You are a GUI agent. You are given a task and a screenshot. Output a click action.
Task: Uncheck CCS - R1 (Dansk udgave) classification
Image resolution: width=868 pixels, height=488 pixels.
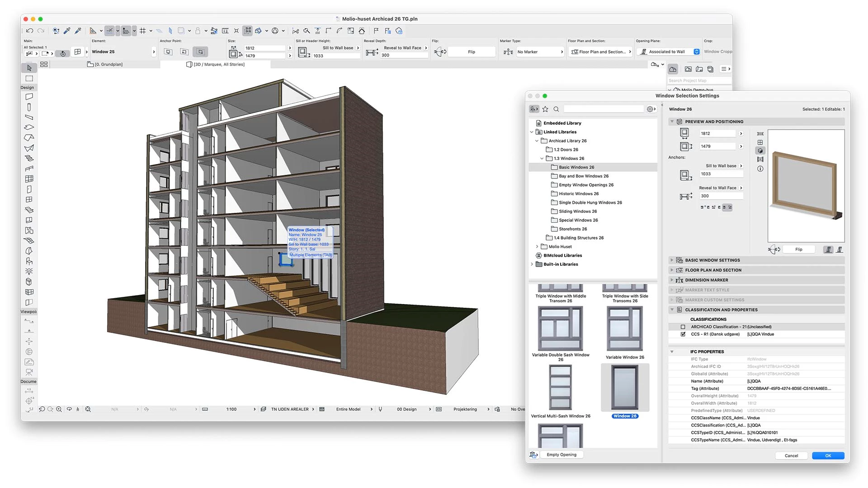[683, 334]
